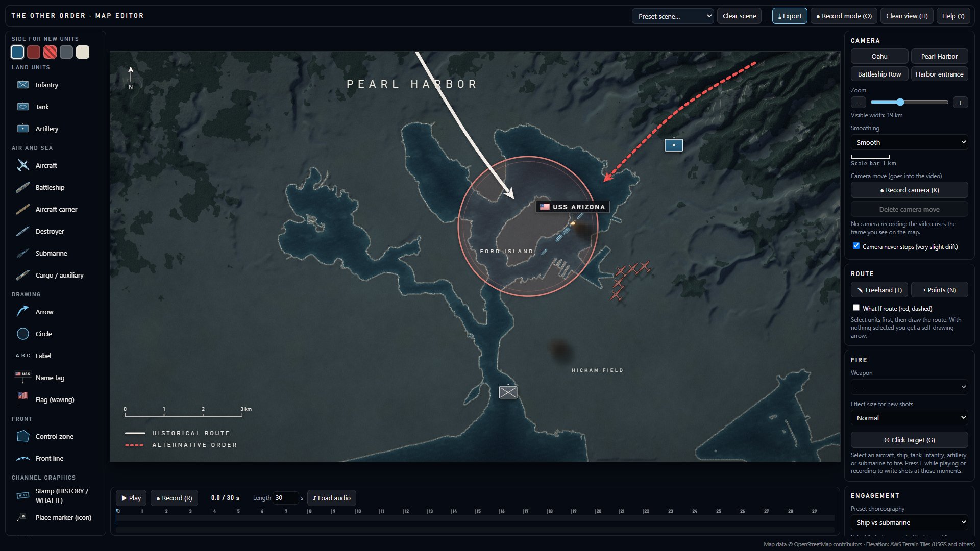Open the Preset scene dropdown

point(673,16)
